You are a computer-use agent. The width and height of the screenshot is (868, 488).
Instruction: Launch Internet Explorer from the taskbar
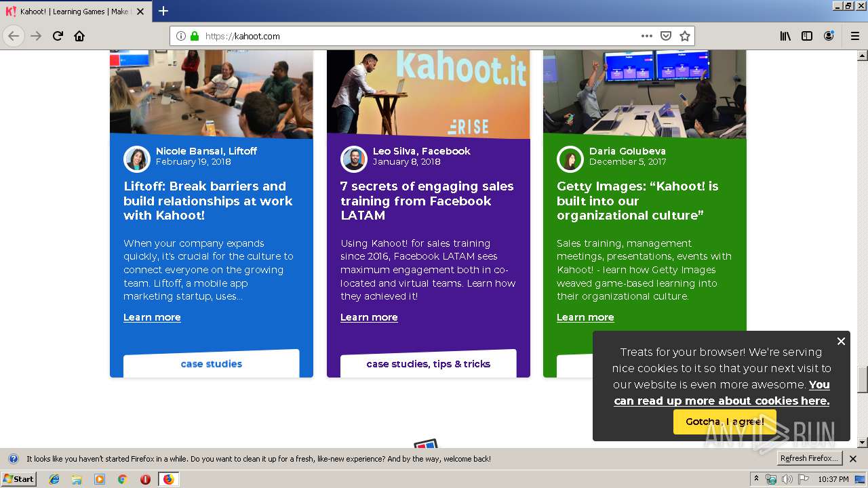pos(54,479)
